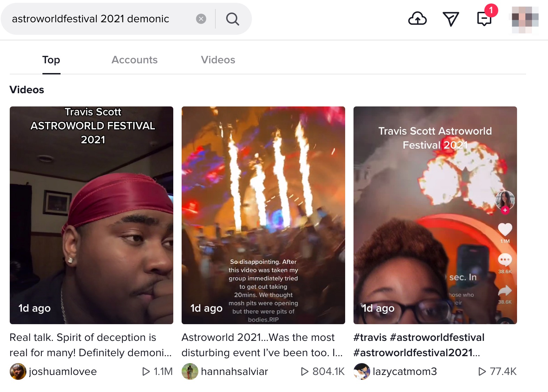Click the 'Videos' section heading

[27, 90]
